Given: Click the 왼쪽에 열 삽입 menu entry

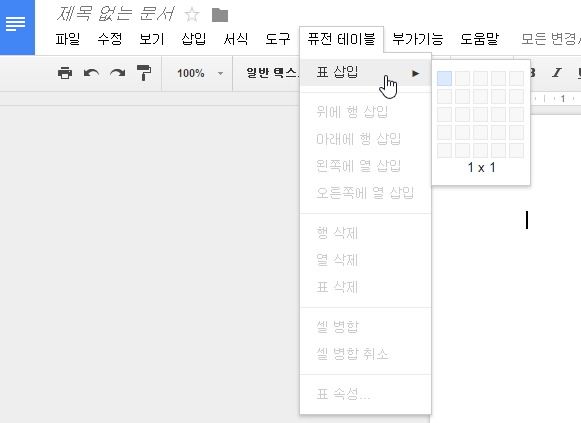Looking at the screenshot, I should (365, 166).
